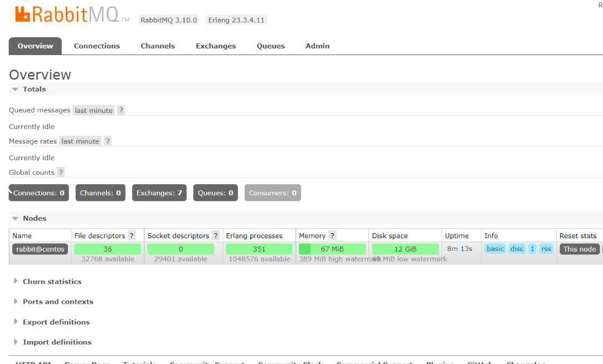Open help for Socket descriptors column
Viewport: 603px width, 364px height.
(x=216, y=235)
